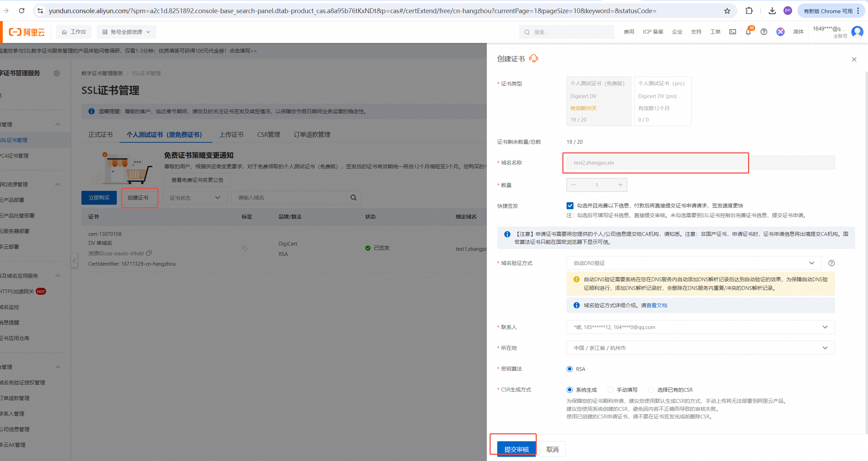Copy resource ID cas-ivauto-ir9ubl icon
The height and width of the screenshot is (461, 868).
pyautogui.click(x=149, y=253)
